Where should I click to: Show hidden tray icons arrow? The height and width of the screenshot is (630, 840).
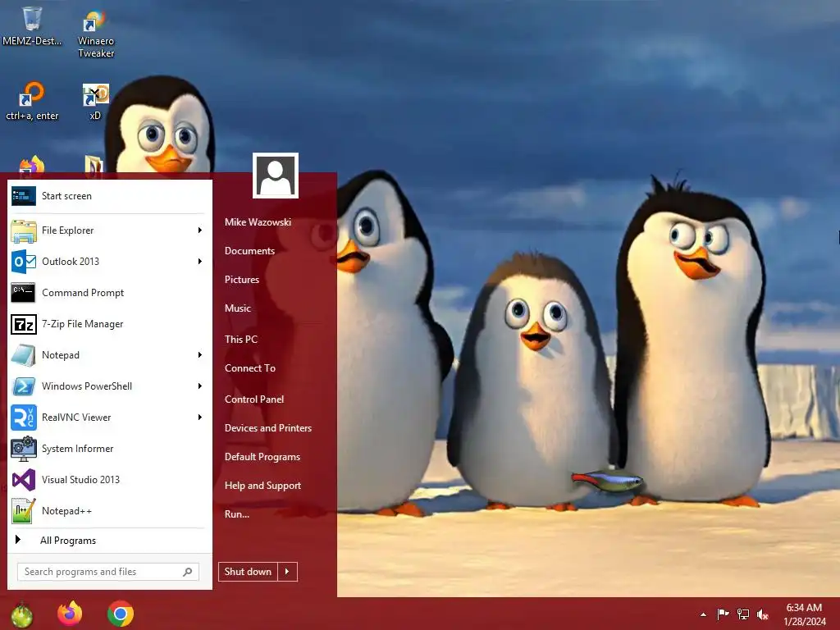(703, 614)
